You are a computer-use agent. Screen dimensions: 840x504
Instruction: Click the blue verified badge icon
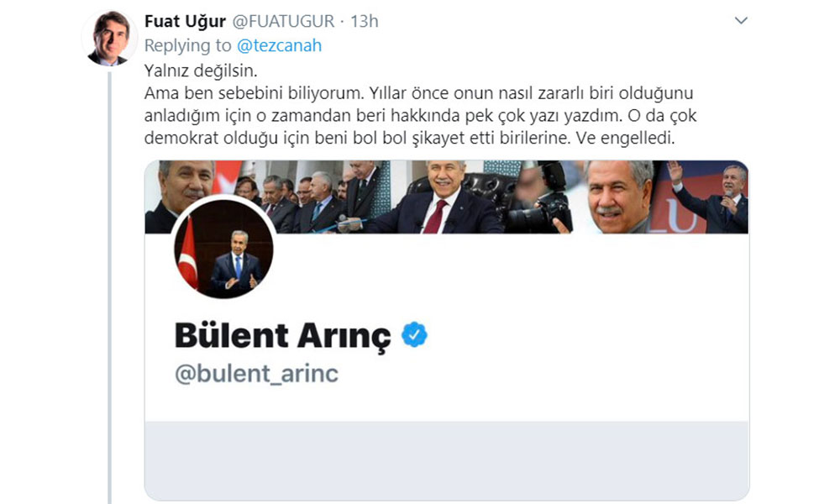414,335
